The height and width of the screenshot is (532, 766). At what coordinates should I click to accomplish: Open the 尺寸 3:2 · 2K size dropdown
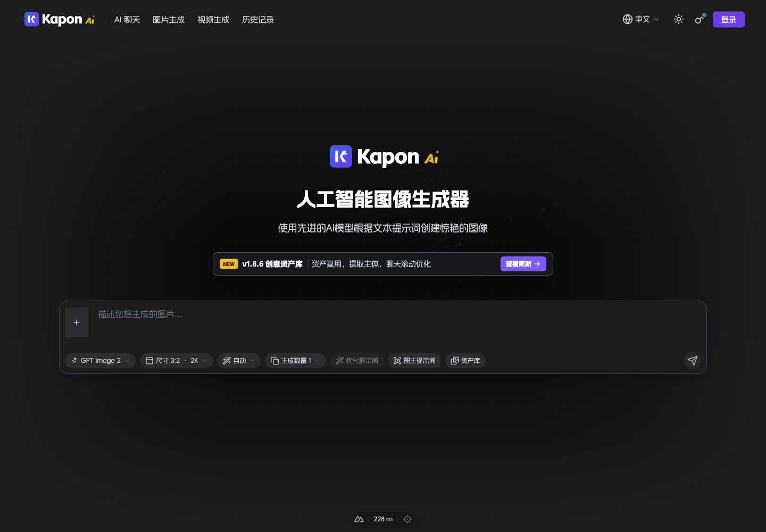click(177, 361)
